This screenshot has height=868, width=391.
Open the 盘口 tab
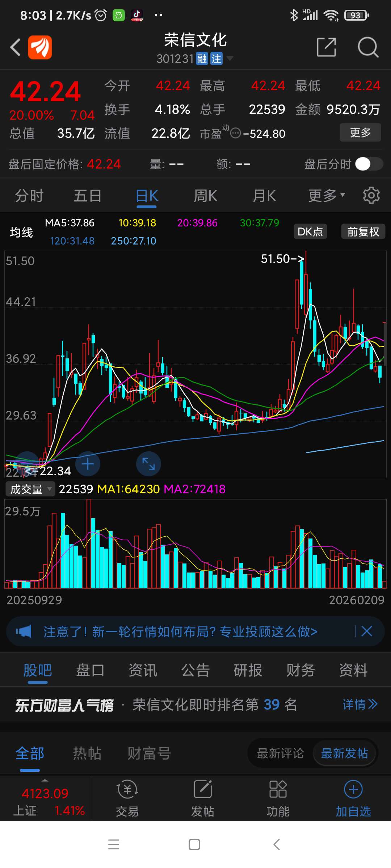tap(90, 671)
